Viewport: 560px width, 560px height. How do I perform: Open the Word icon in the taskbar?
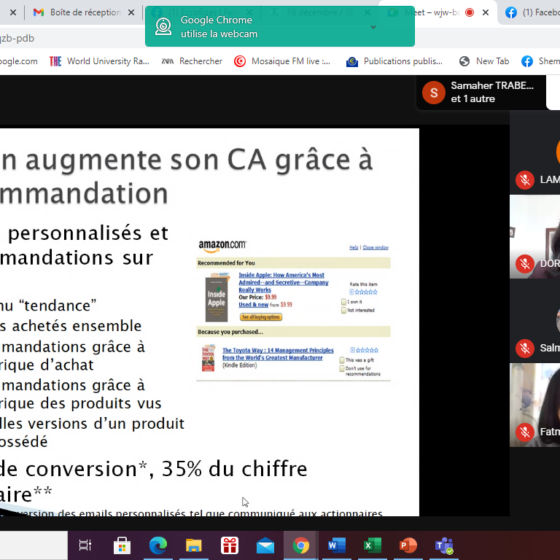tap(336, 545)
